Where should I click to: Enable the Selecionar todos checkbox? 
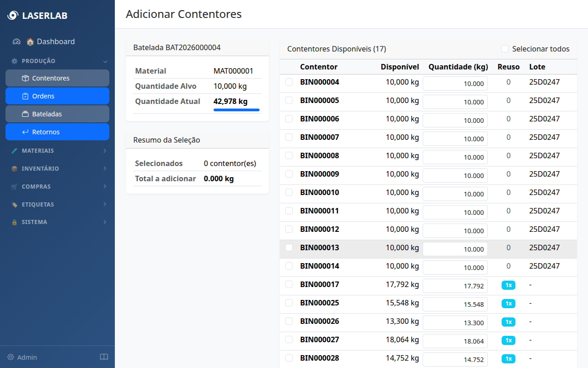pos(505,49)
